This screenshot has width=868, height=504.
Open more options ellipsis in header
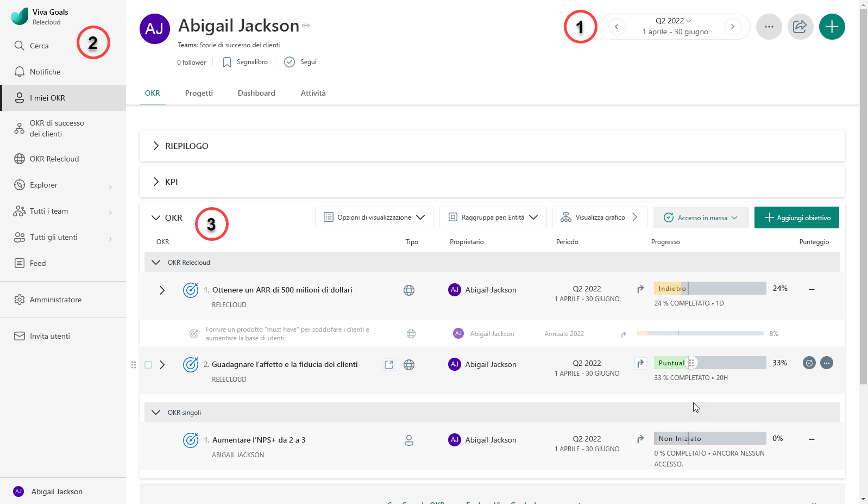(769, 27)
